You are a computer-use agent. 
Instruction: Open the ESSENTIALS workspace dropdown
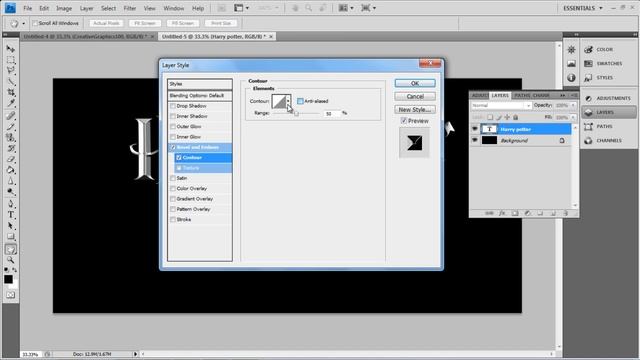583,8
